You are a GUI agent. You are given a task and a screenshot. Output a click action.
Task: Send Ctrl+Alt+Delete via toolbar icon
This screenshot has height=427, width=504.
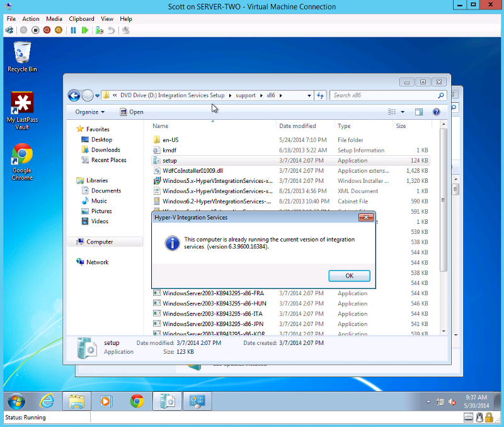click(9, 30)
